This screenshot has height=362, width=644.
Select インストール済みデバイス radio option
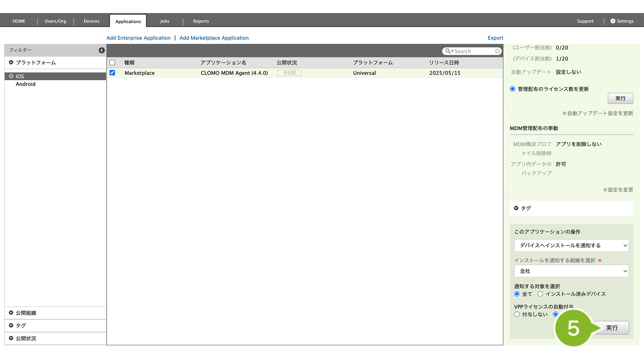[x=540, y=294]
